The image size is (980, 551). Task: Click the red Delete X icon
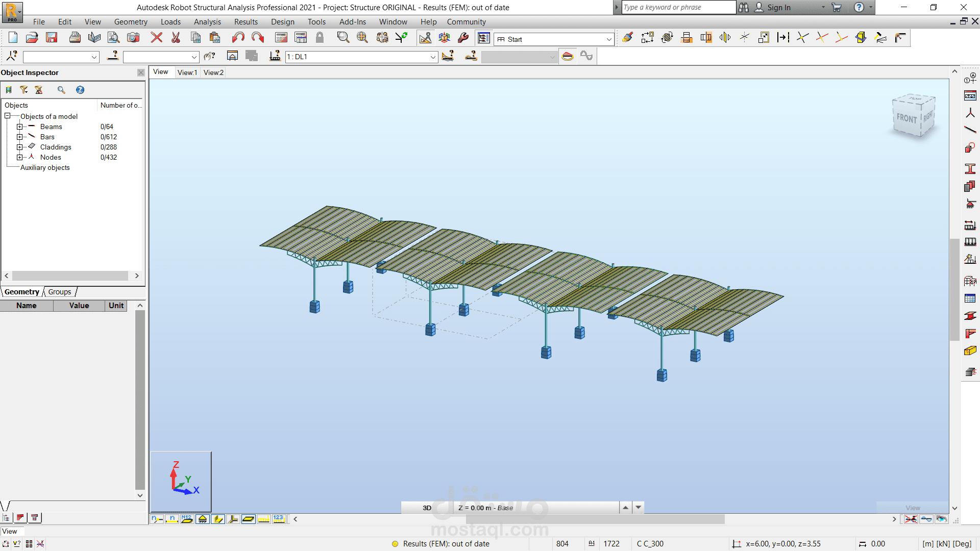(x=157, y=37)
